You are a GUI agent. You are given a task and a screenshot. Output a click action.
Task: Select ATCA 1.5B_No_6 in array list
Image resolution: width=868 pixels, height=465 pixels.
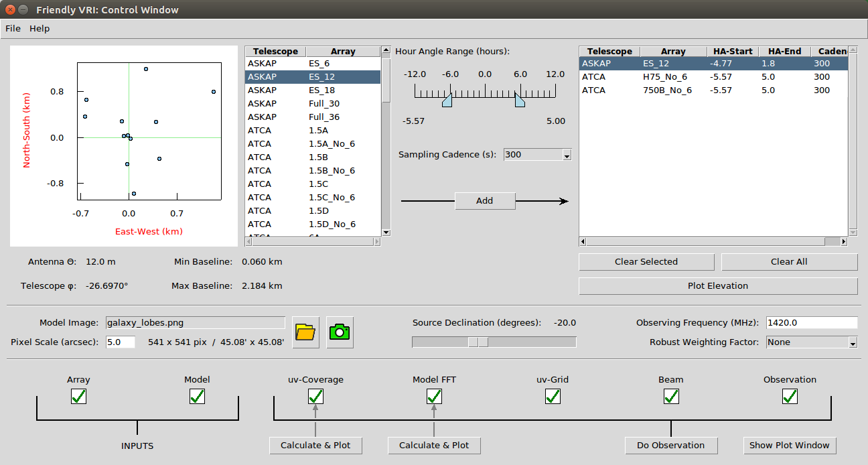pyautogui.click(x=313, y=170)
